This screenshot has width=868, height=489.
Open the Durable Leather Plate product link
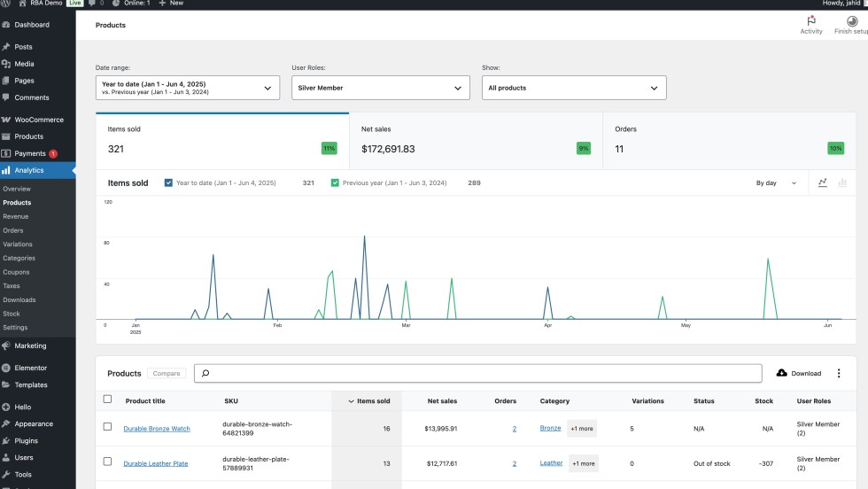(x=155, y=463)
